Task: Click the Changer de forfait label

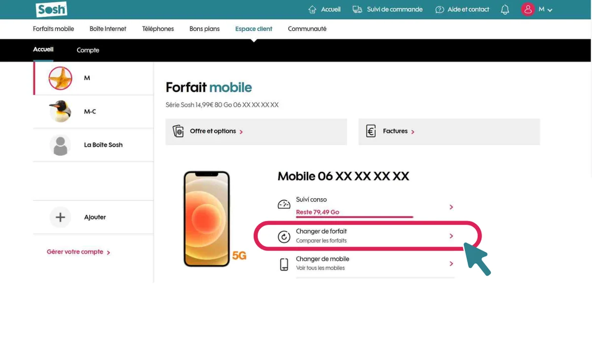Action: click(321, 231)
